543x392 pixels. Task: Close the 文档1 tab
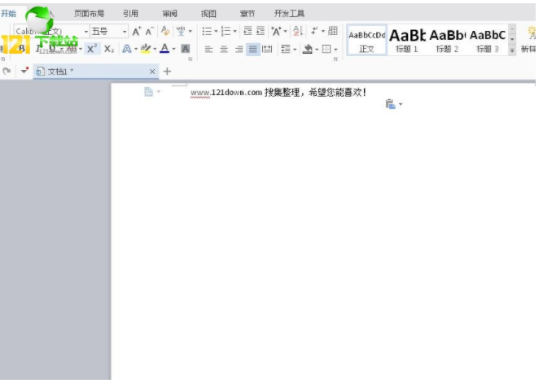pos(152,72)
